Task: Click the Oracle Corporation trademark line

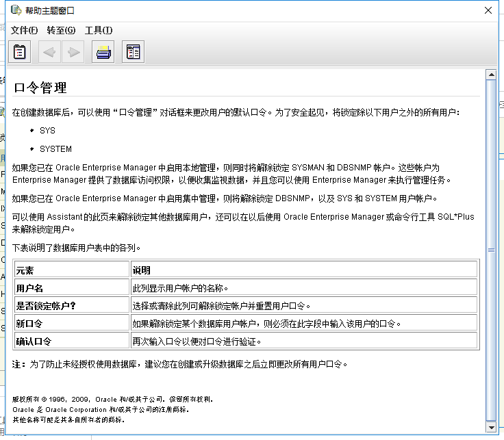Action: click(101, 409)
